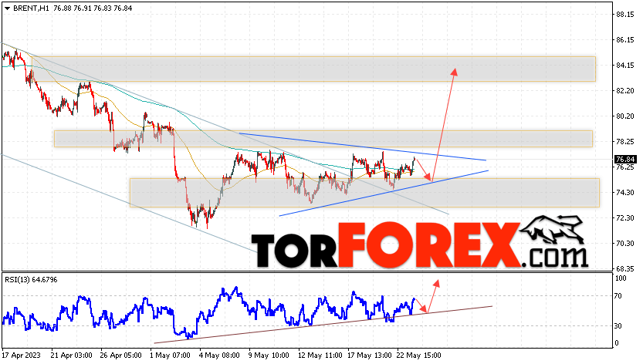
Task: Click the 22 May 15:00 time label
Action: click(x=418, y=356)
